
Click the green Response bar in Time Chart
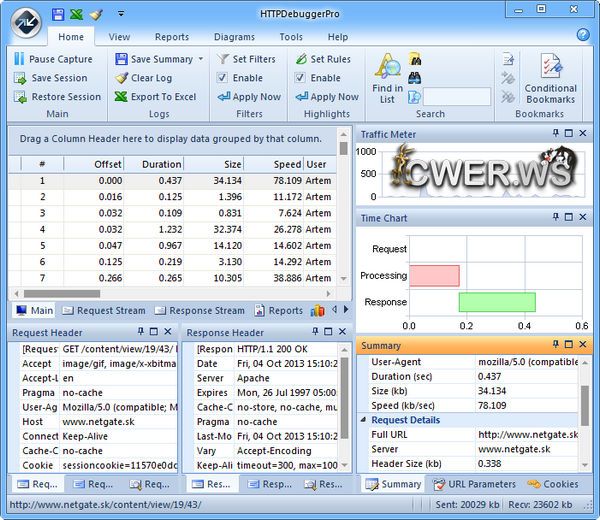pos(497,302)
